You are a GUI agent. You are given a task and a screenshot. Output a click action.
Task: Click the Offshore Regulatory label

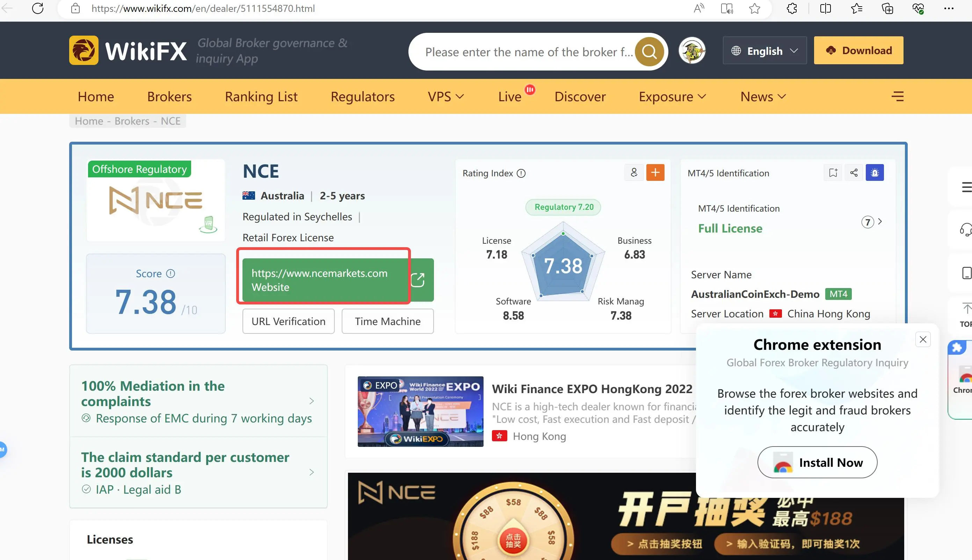(139, 169)
